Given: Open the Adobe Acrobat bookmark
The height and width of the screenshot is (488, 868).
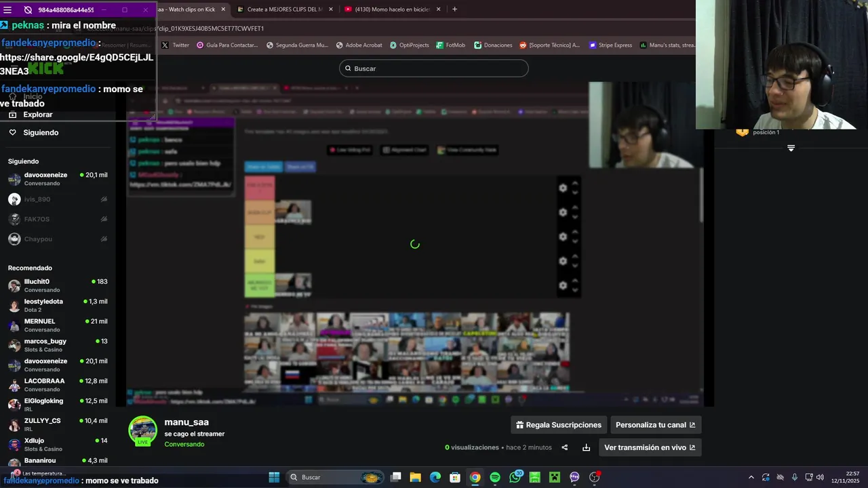Looking at the screenshot, I should (x=359, y=45).
